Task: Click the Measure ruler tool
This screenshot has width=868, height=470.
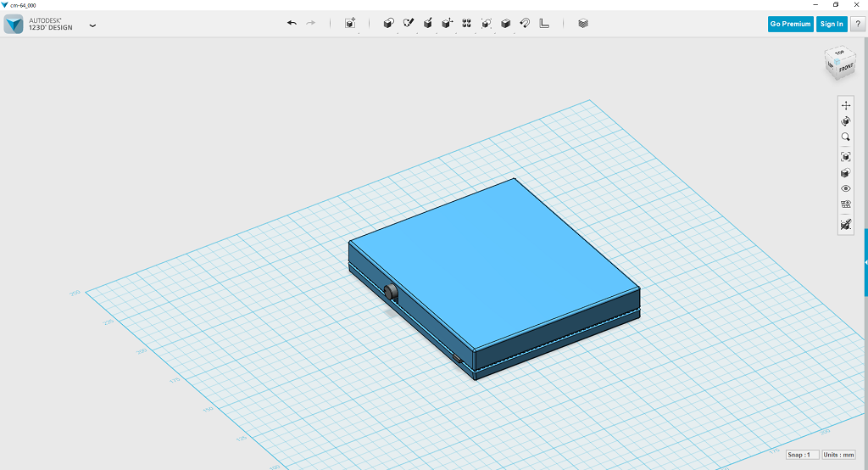Action: click(544, 24)
